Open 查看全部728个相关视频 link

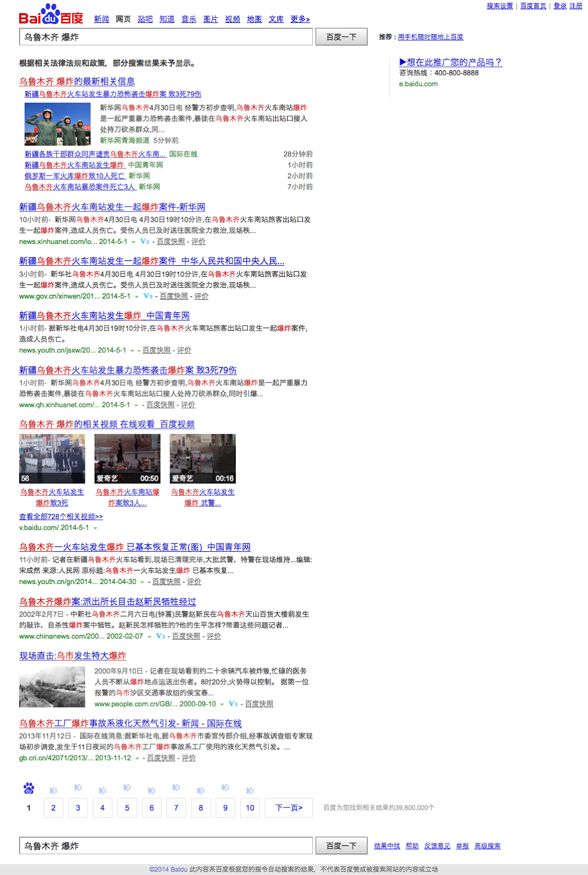point(61,516)
